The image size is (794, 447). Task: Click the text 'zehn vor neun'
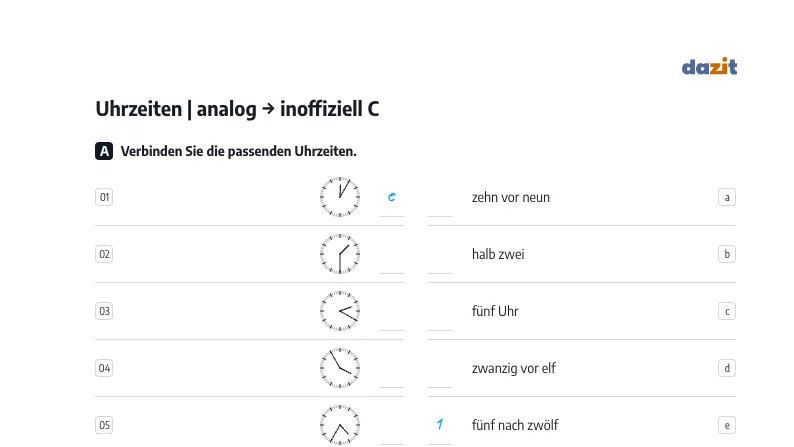tap(510, 197)
